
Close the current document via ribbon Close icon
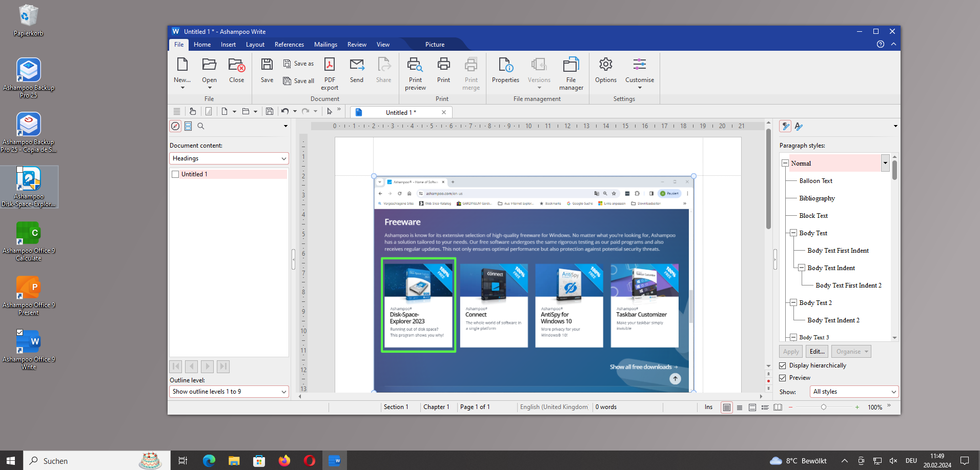[236, 65]
